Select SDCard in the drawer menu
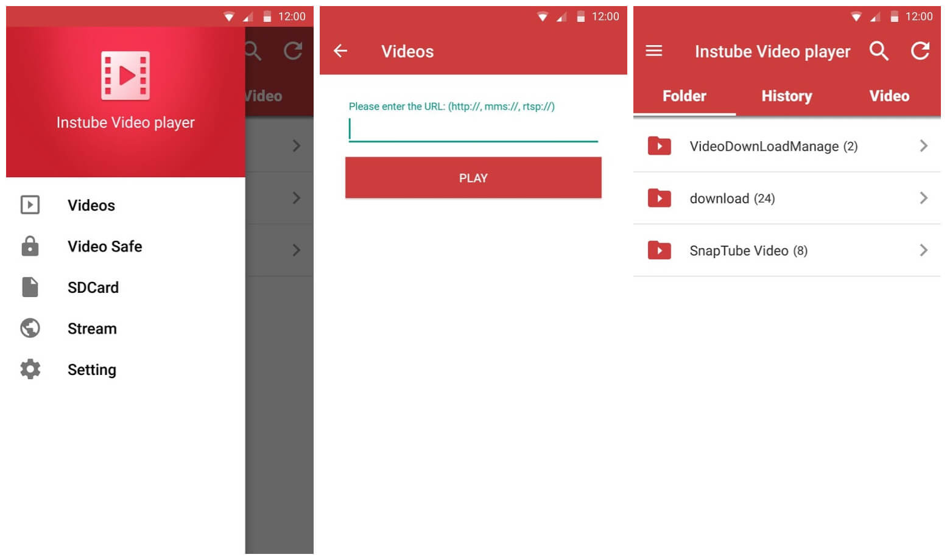This screenshot has height=560, width=947. tap(125, 287)
